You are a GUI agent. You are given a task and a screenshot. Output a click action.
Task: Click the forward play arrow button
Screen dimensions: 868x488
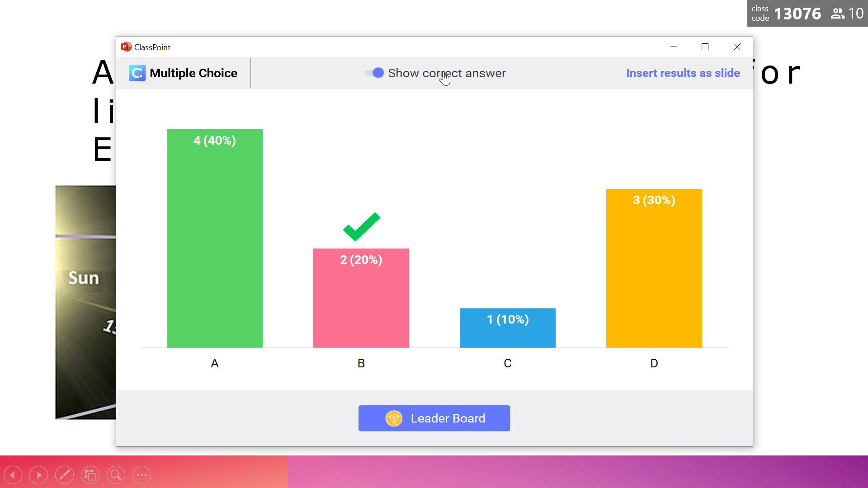(x=39, y=474)
